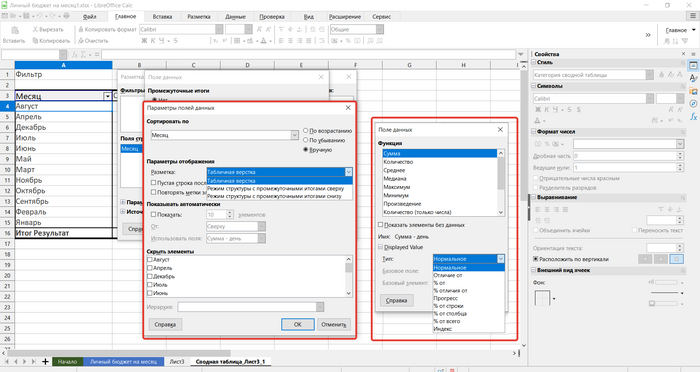Click the Функция list vertical scrollbar
This screenshot has width=700, height=372.
[501, 183]
